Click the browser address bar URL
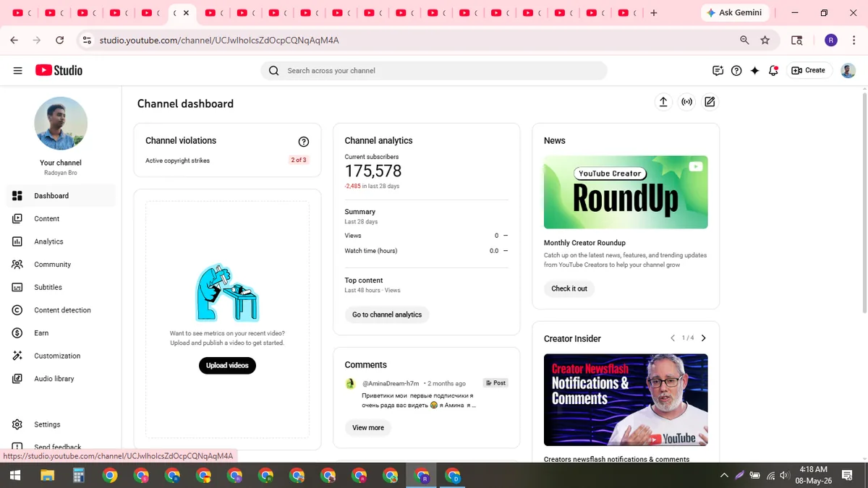 click(219, 40)
